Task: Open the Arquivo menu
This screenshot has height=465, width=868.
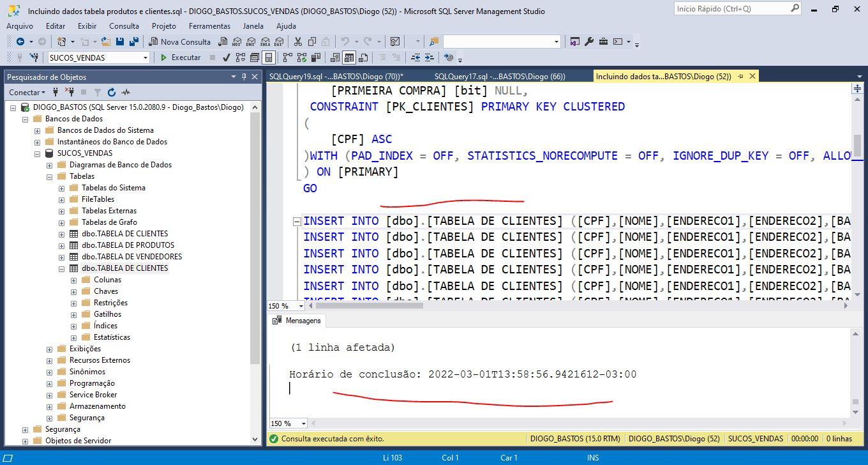Action: (20, 26)
